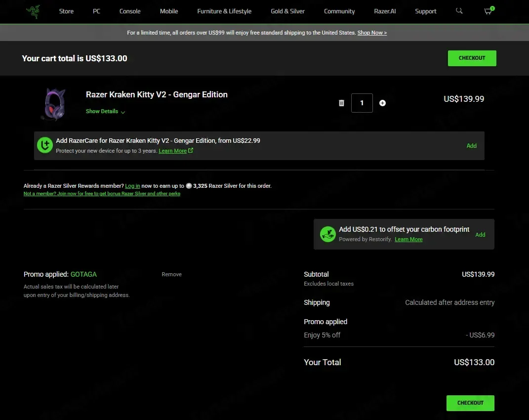This screenshot has height=420, width=529.
Task: Click the Log in link
Action: [132, 186]
